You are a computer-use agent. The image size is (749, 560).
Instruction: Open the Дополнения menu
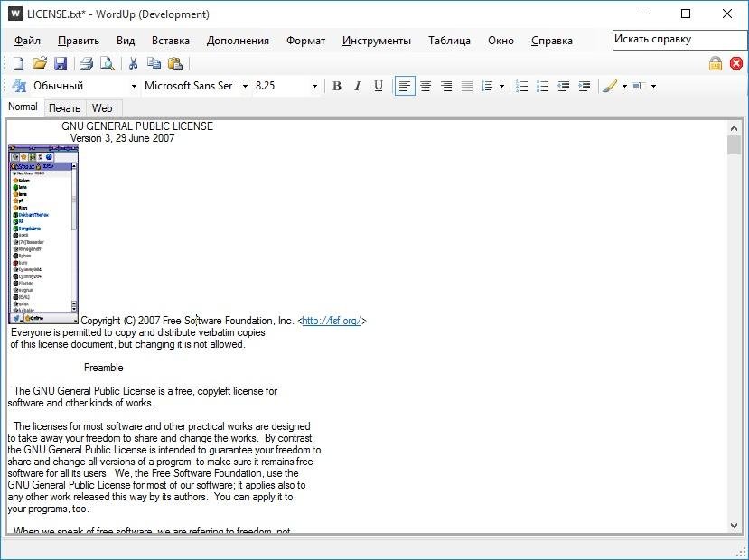click(238, 41)
